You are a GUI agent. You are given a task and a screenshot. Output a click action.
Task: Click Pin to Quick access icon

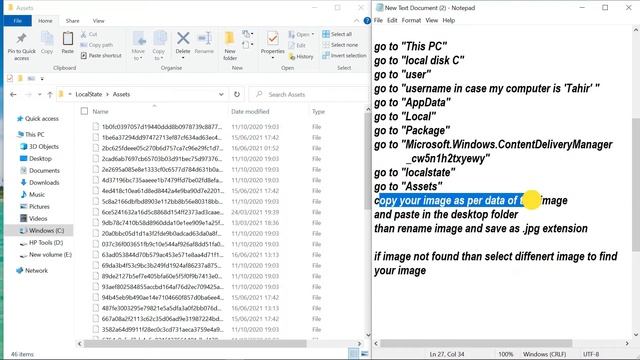21,39
